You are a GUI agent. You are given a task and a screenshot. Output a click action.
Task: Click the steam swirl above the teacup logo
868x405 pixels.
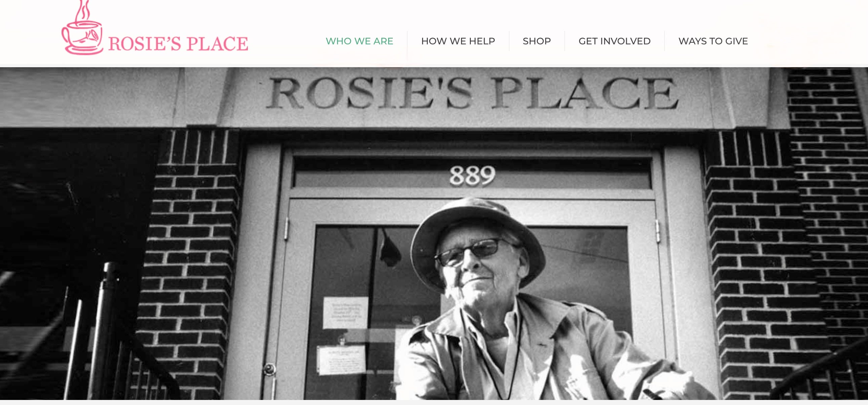(x=82, y=11)
